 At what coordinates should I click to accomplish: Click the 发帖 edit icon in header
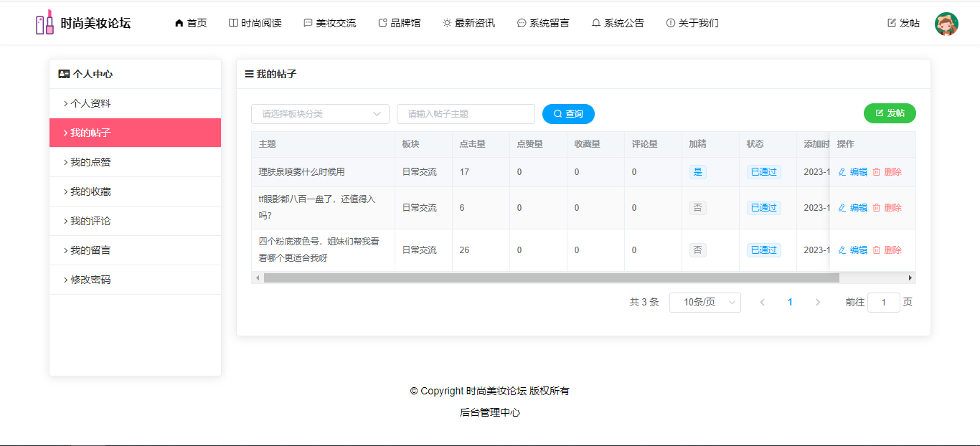(x=892, y=23)
